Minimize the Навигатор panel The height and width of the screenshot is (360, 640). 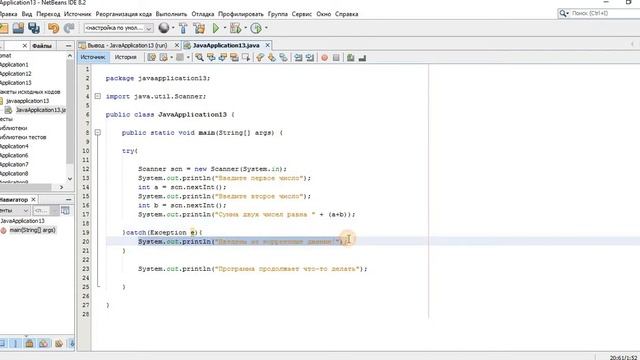[x=69, y=200]
